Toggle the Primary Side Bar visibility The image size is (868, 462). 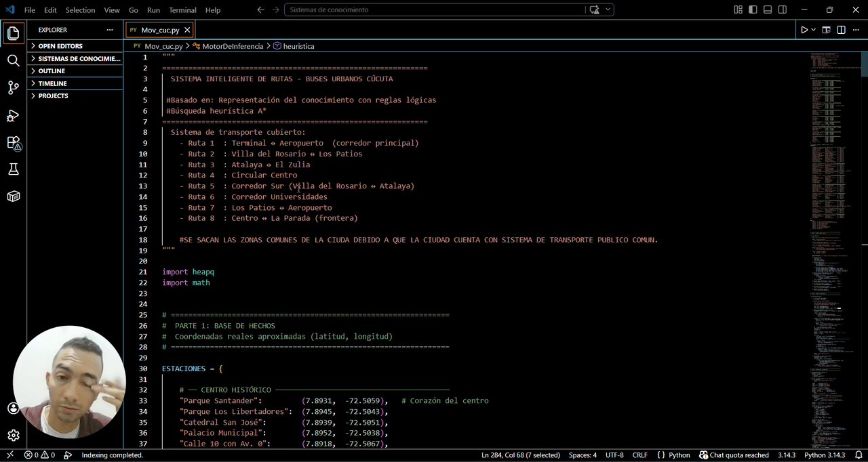pyautogui.click(x=753, y=10)
